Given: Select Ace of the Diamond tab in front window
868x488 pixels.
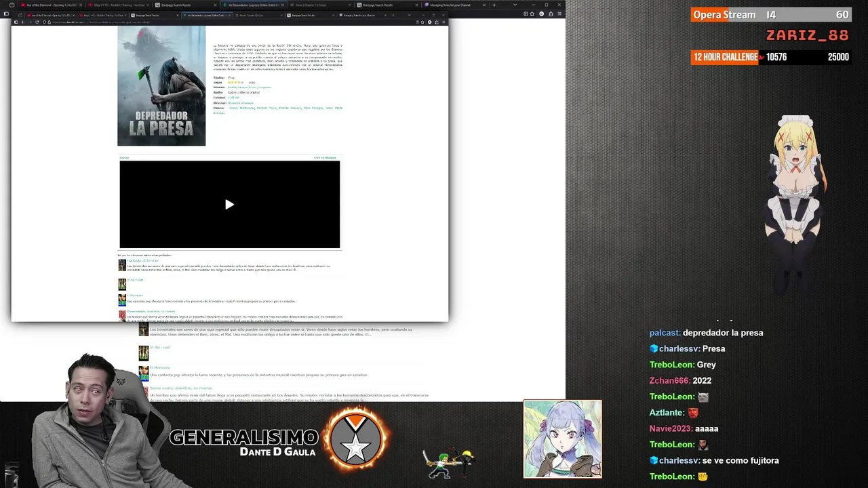Looking at the screenshot, I should coord(51,15).
